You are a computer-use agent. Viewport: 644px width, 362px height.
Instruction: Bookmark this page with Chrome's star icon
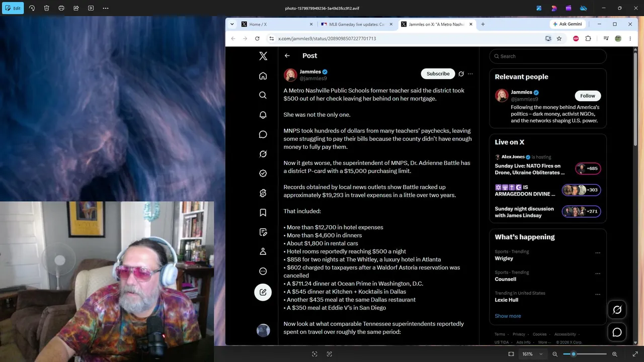pos(559,38)
